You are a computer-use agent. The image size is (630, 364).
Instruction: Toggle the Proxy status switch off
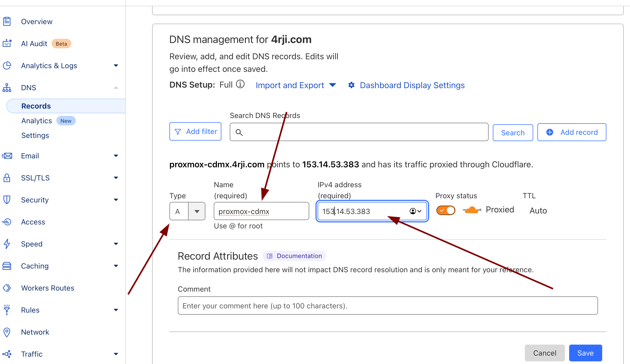coord(446,210)
